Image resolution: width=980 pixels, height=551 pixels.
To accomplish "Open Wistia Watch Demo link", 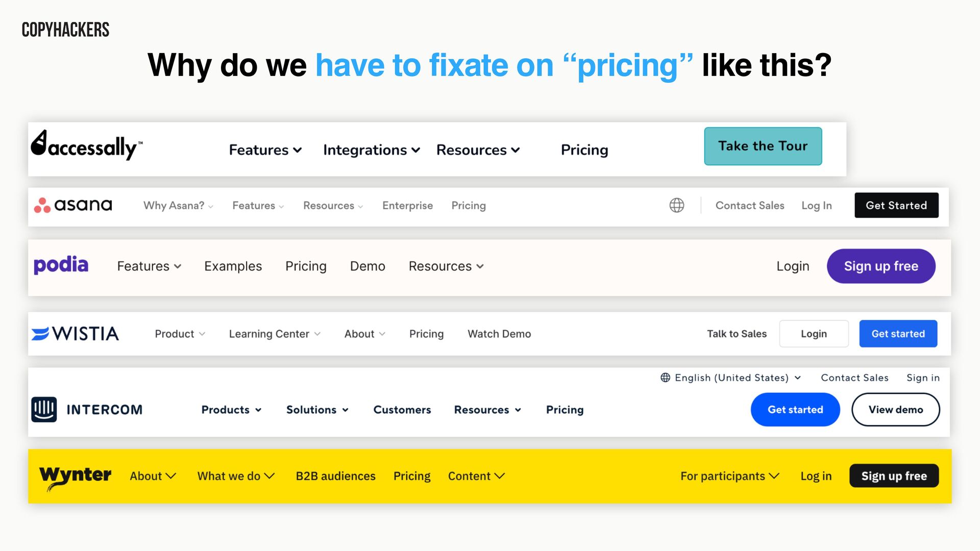I will [499, 334].
